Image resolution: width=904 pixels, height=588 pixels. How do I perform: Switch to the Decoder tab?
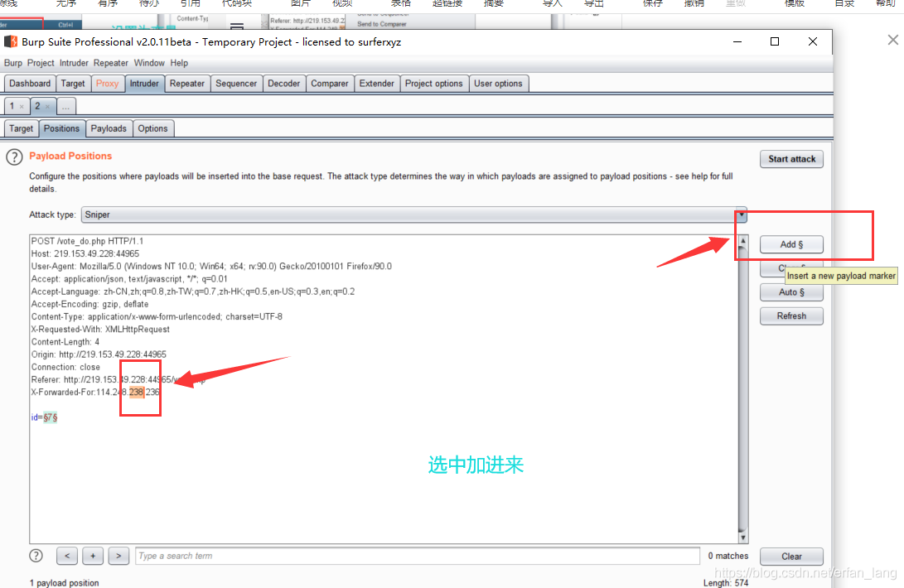coord(283,84)
